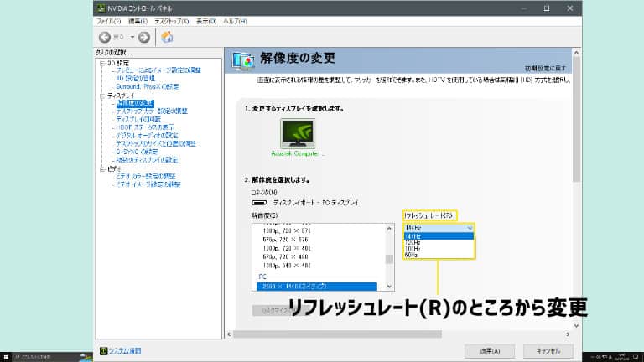Open デジタル オーディオの設定

coord(147,136)
